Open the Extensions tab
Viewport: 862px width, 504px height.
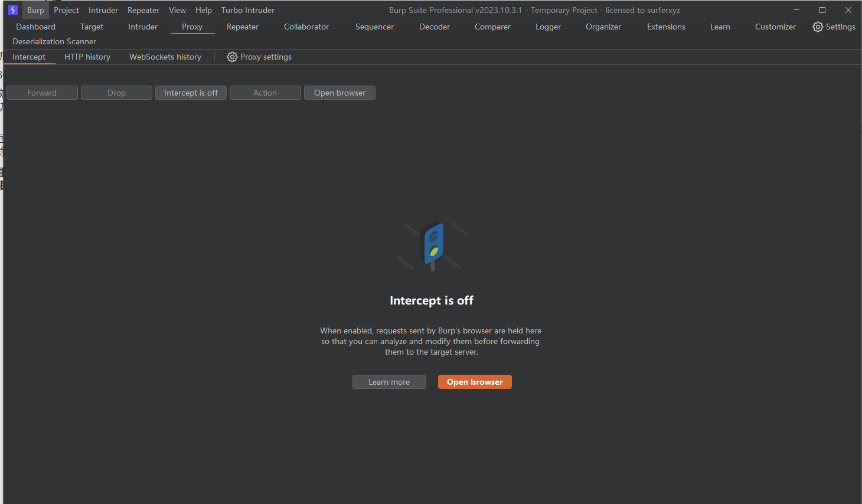(666, 27)
